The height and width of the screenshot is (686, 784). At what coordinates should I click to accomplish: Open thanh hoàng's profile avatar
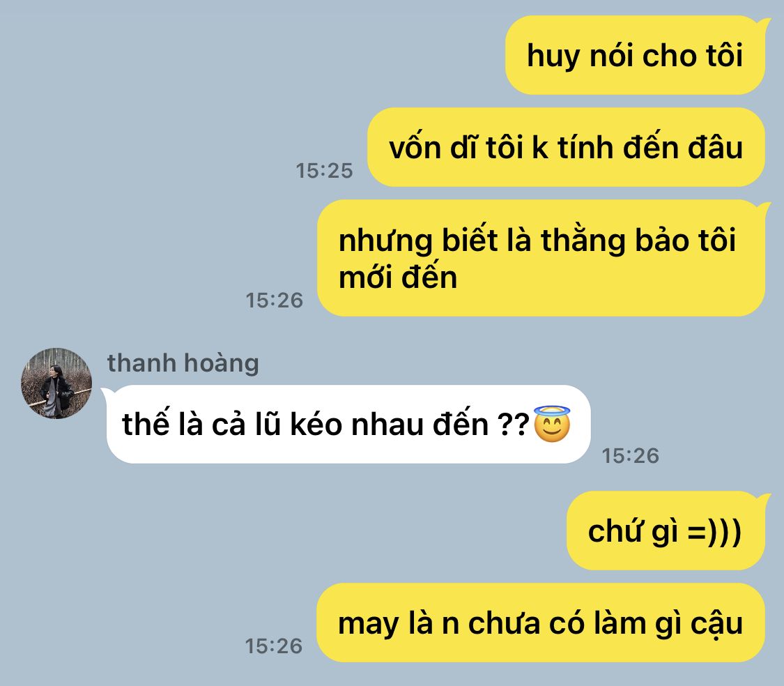click(56, 383)
